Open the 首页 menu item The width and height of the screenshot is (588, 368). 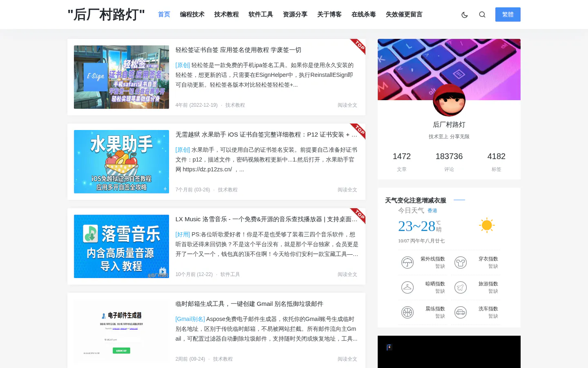[x=164, y=14]
